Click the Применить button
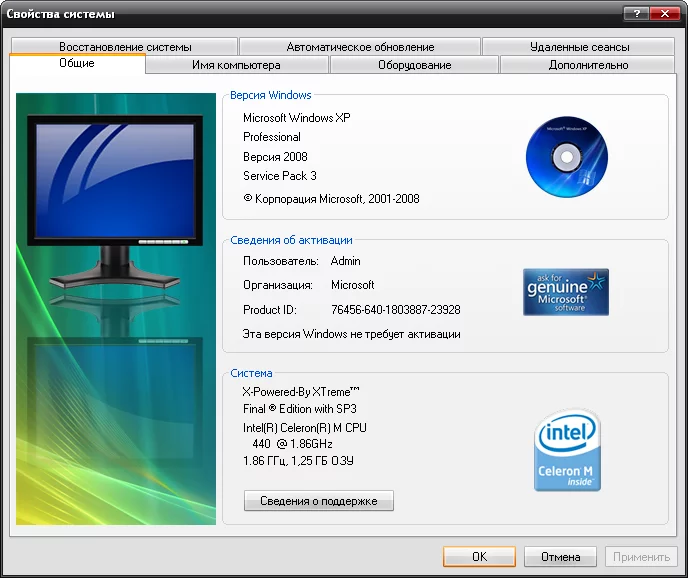688x578 pixels. [641, 556]
